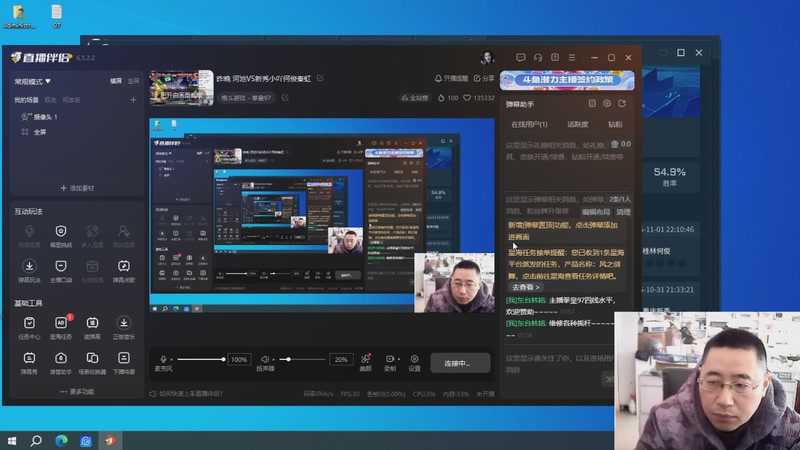This screenshot has width=800, height=450.
Task: Open the 任务中心 task center tool
Action: pos(29,327)
